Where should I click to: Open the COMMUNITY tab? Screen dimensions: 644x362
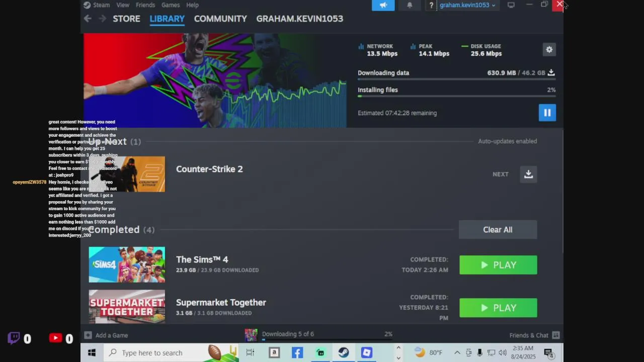pyautogui.click(x=220, y=19)
